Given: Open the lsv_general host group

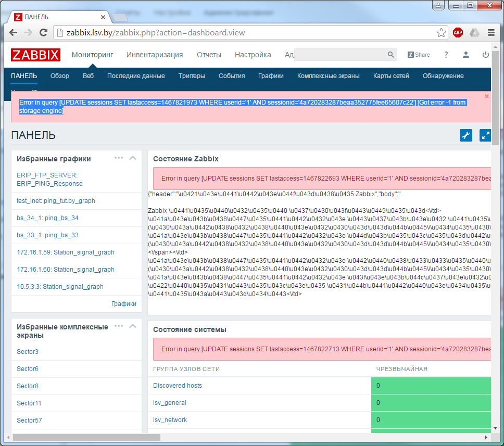Looking at the screenshot, I should point(170,403).
